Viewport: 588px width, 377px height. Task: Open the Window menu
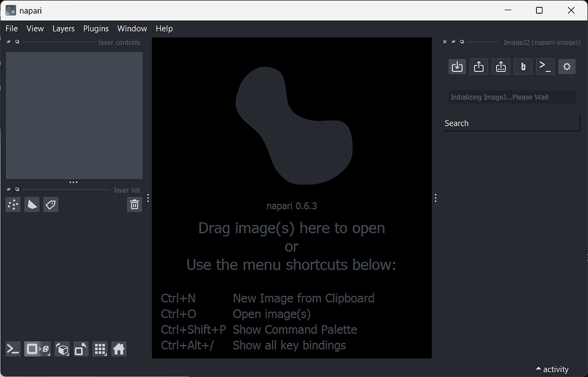pyautogui.click(x=132, y=28)
